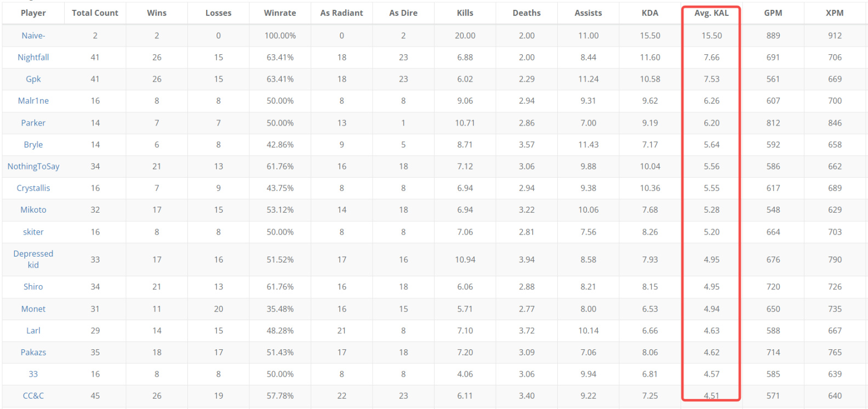The width and height of the screenshot is (868, 409).
Task: Sort by the Winrate column header
Action: [280, 13]
